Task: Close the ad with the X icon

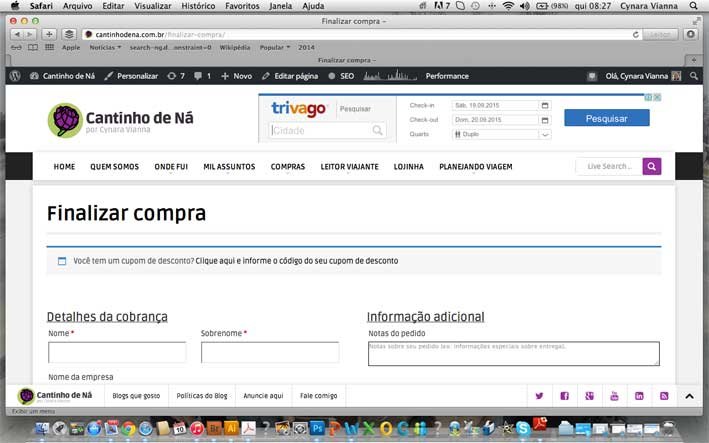Action: pos(657,97)
